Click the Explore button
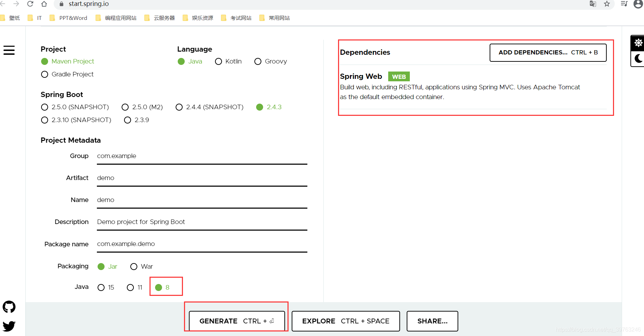Image resolution: width=644 pixels, height=336 pixels. [346, 321]
